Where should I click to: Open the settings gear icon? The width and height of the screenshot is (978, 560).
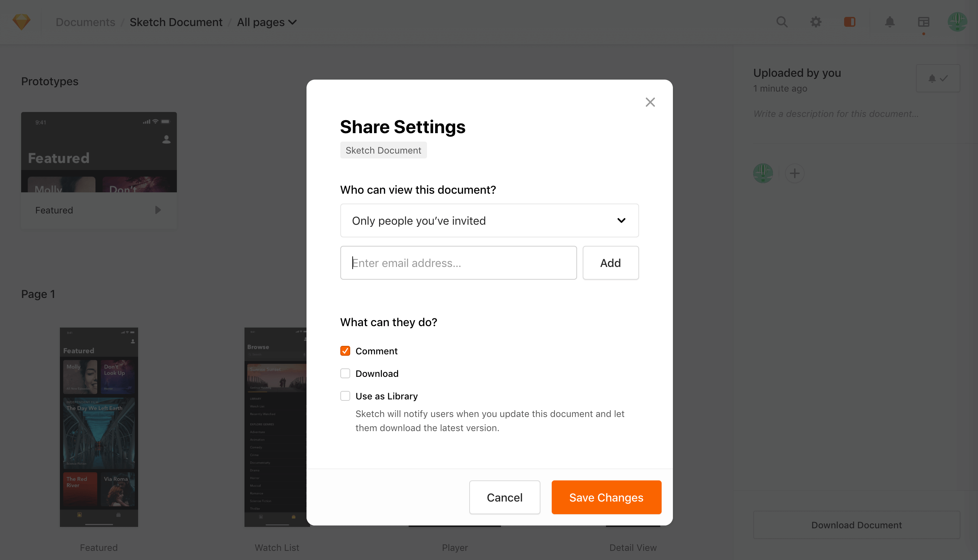tap(816, 22)
